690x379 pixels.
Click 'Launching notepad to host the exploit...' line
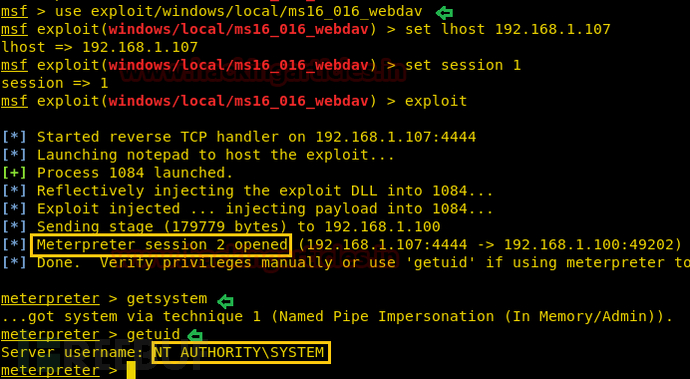coord(216,155)
